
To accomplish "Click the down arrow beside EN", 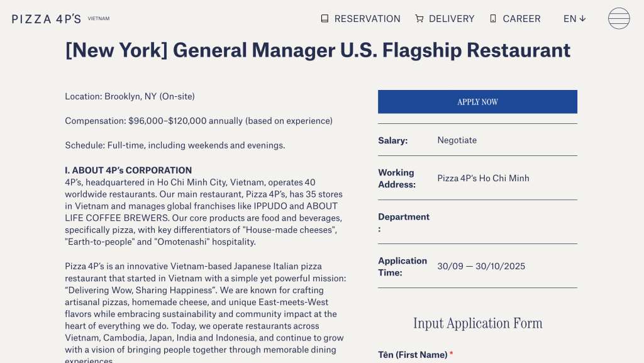I will (x=582, y=19).
